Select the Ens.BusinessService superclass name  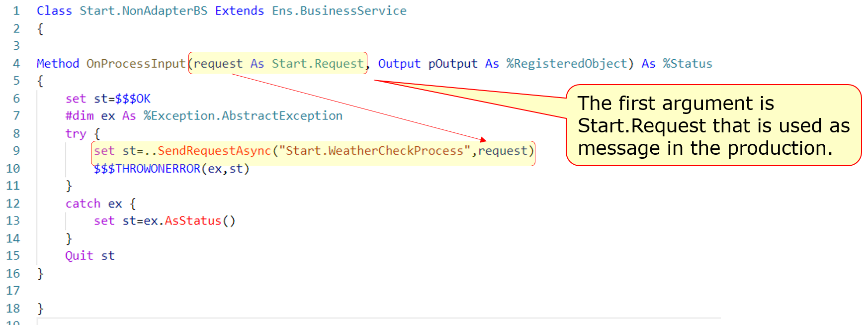click(339, 11)
